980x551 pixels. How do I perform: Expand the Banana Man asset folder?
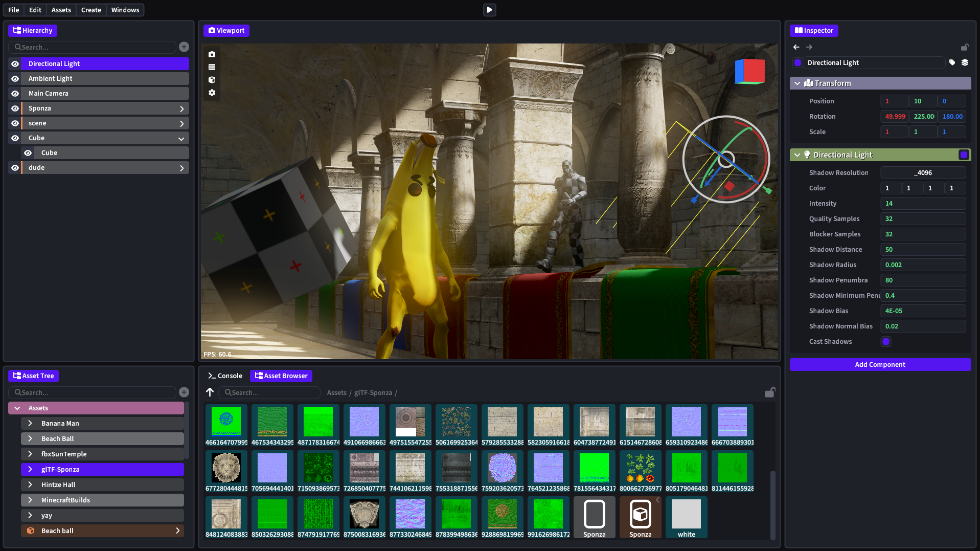pyautogui.click(x=30, y=424)
